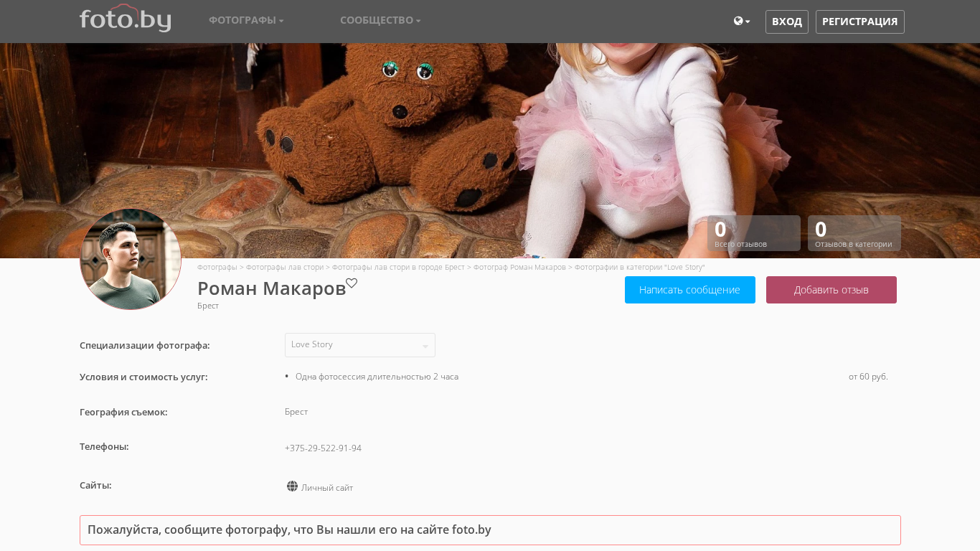Open the Личный сайт link
This screenshot has width=980, height=551.
tap(327, 488)
